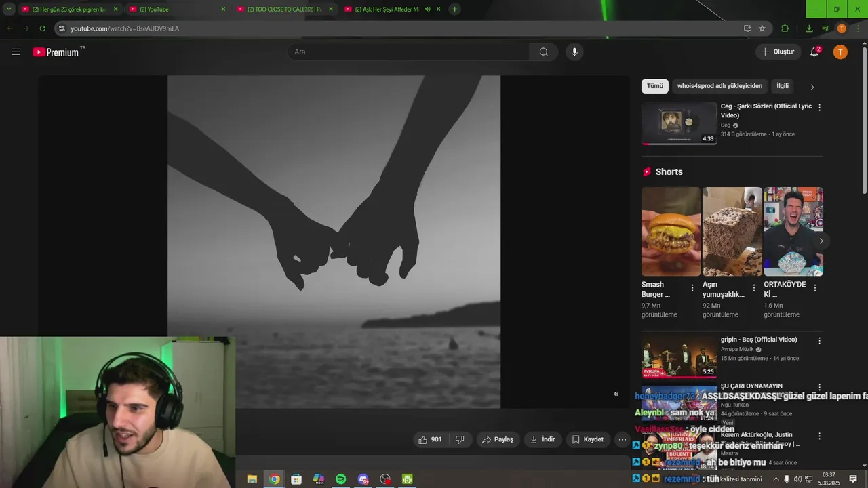The image size is (868, 488).
Task: Go to YouTube Premium home logo
Action: pos(56,52)
